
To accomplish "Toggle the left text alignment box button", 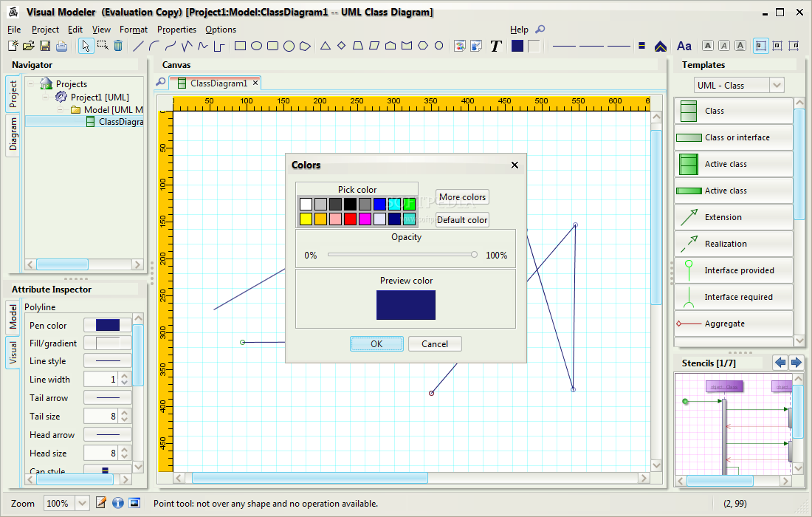I will tap(761, 46).
